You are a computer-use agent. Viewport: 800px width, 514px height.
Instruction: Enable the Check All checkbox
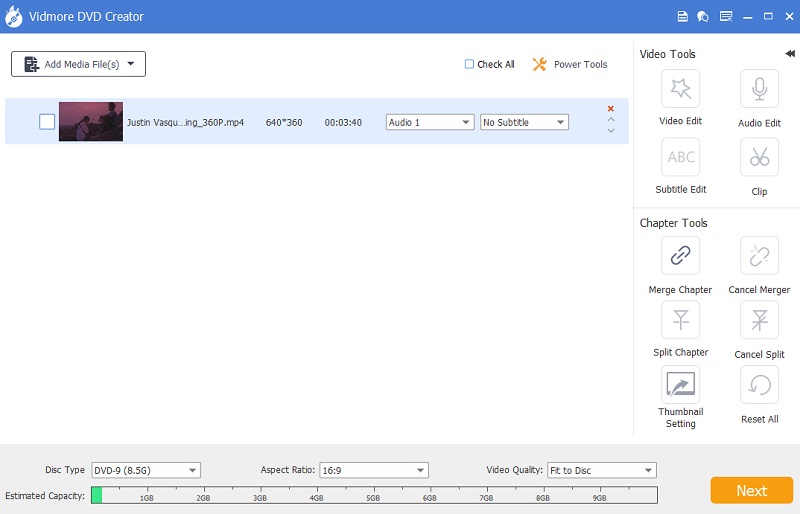469,64
